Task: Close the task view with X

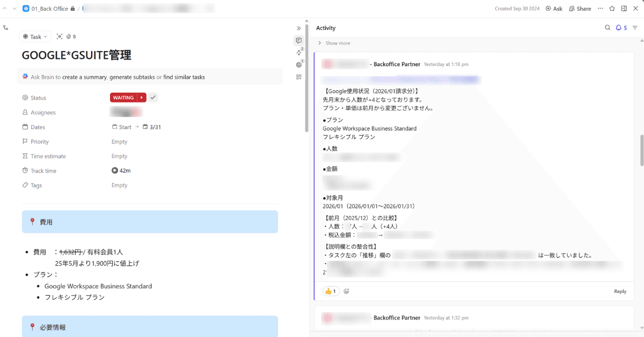Action: tap(635, 9)
